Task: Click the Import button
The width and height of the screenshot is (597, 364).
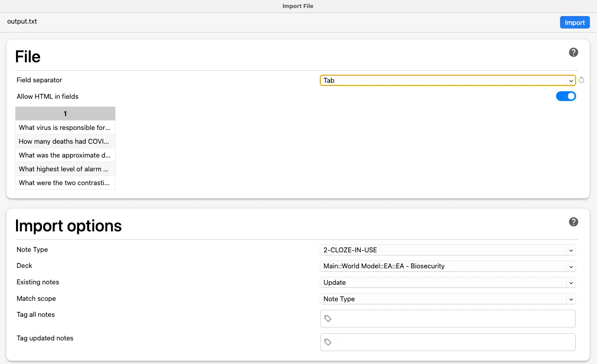Action: pyautogui.click(x=574, y=23)
